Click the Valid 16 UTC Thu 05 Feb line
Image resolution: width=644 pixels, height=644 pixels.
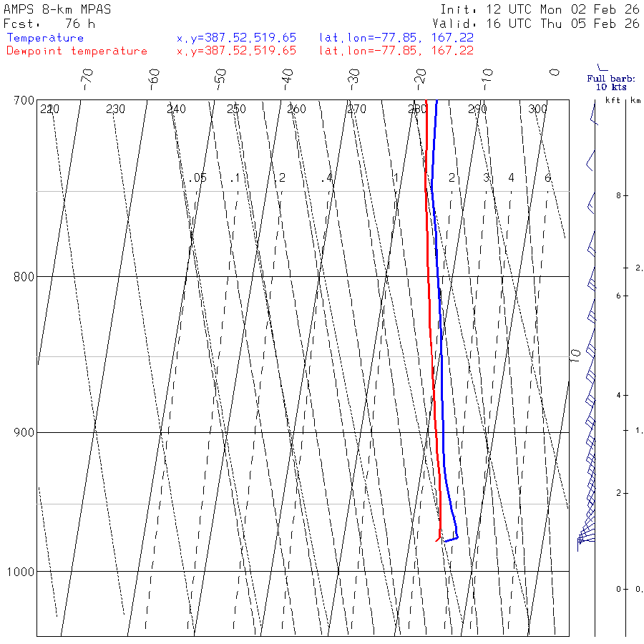tap(536, 24)
